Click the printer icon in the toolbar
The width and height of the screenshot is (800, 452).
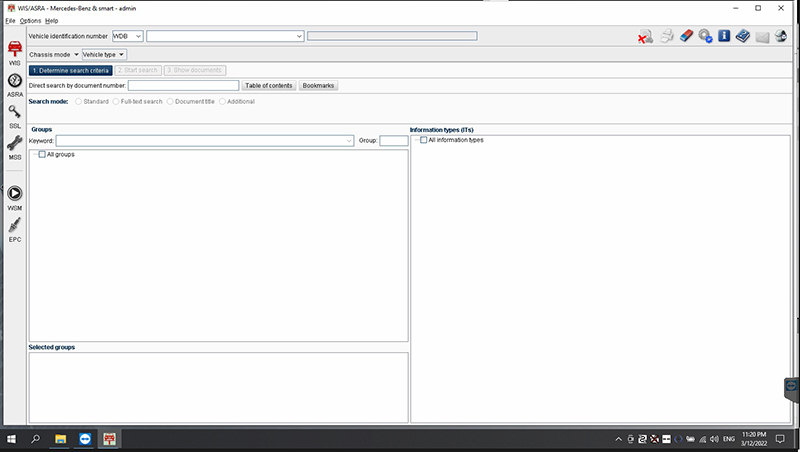(x=667, y=36)
